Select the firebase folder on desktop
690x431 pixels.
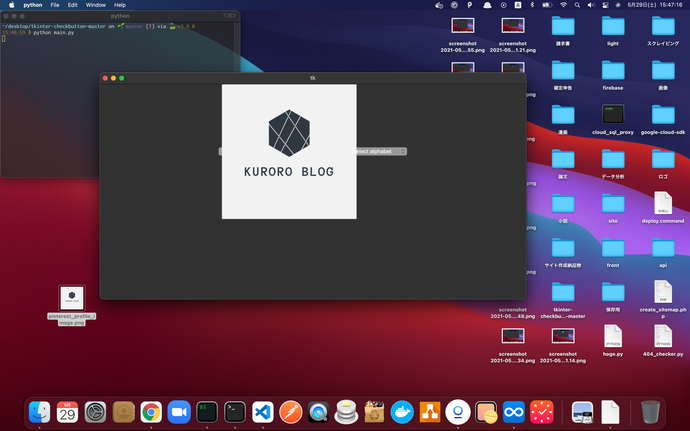613,75
